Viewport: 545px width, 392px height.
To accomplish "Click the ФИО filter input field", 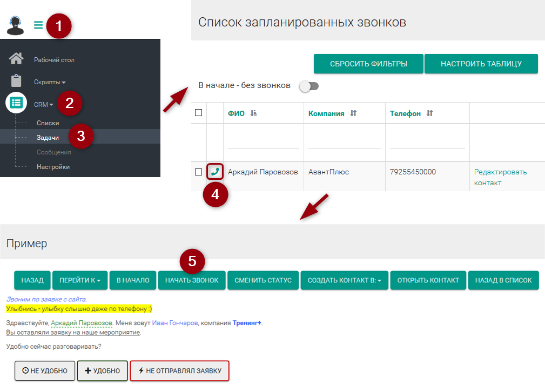I will tap(263, 142).
